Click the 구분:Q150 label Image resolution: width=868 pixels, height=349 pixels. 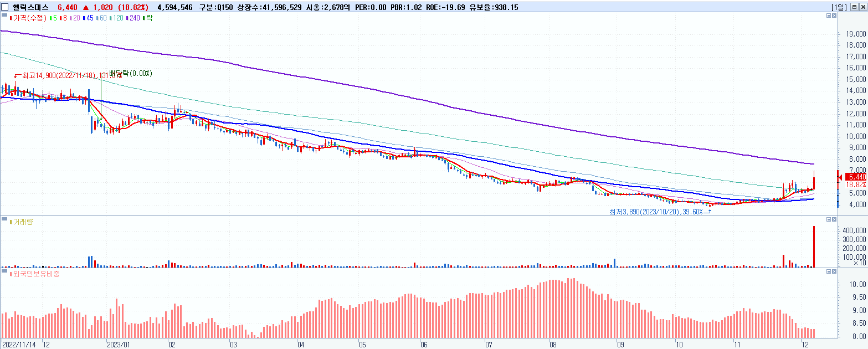point(217,7)
